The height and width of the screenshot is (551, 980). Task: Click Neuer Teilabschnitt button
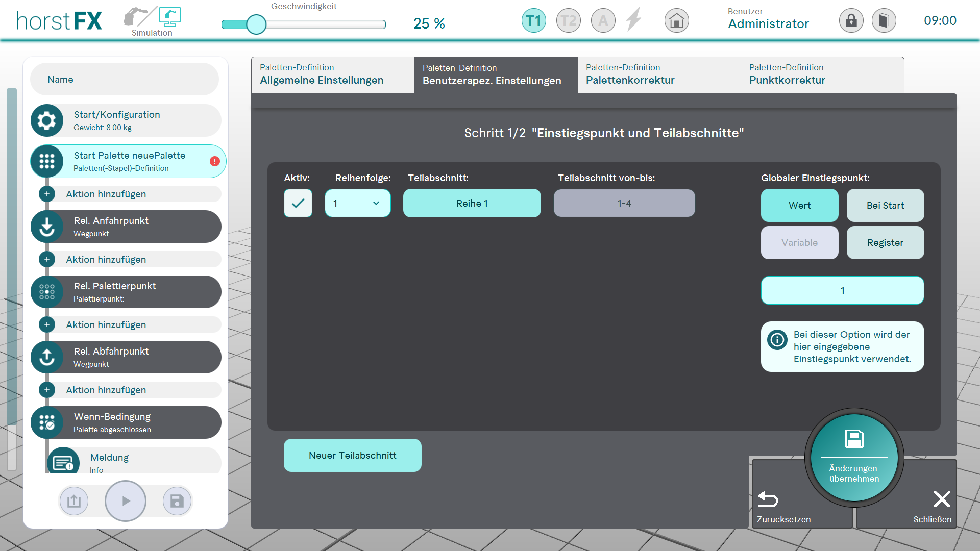click(352, 455)
